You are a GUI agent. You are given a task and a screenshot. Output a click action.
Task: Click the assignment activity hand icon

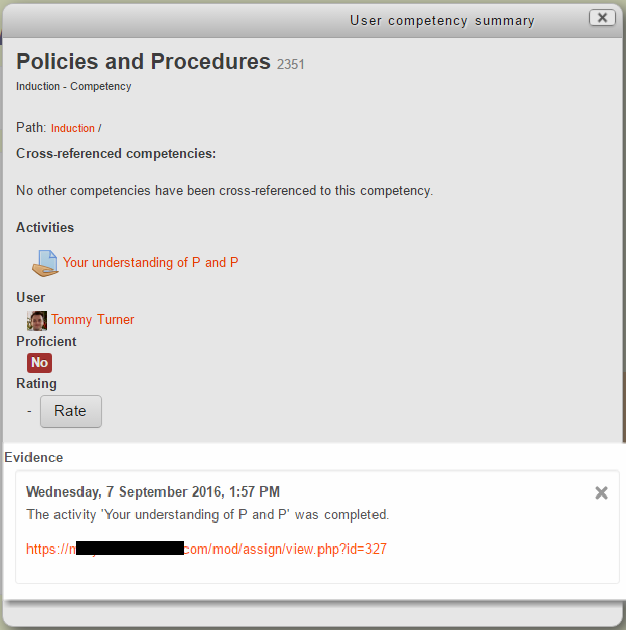point(45,263)
